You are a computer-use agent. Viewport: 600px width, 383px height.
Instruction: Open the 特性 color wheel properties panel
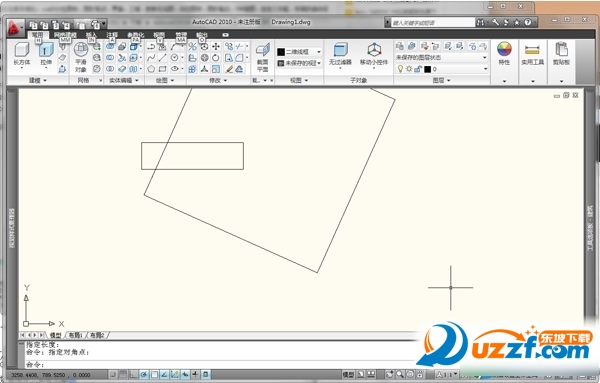coord(504,54)
